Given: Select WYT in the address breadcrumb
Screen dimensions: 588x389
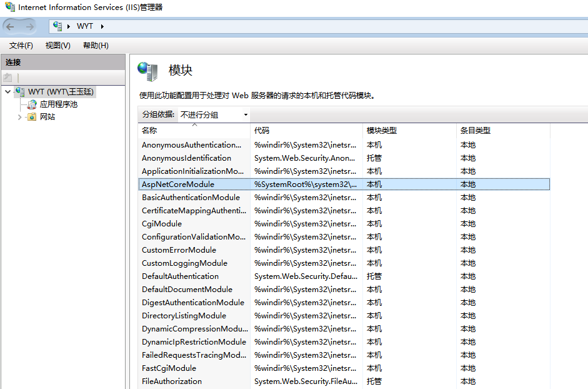Looking at the screenshot, I should click(x=85, y=26).
